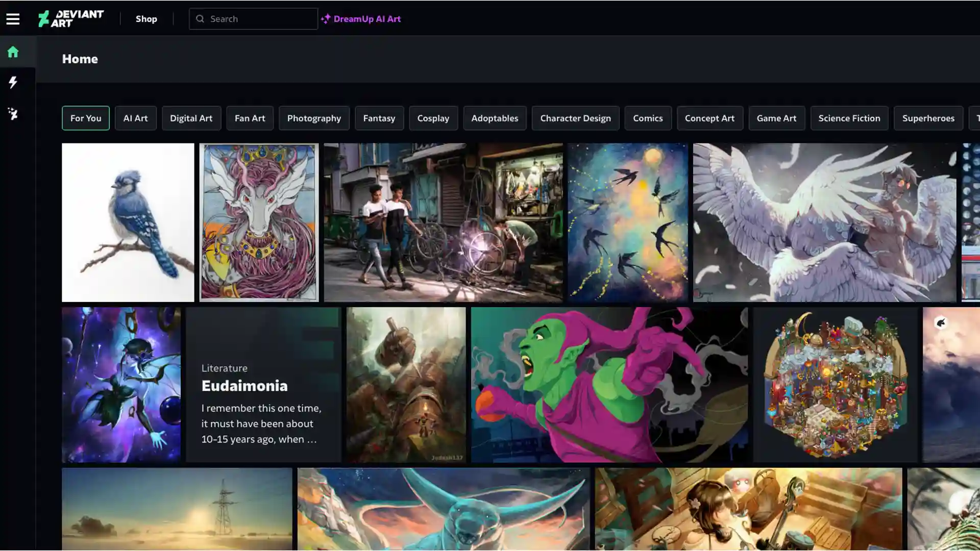The width and height of the screenshot is (980, 551).
Task: Click inside the Search input field
Action: click(x=260, y=19)
